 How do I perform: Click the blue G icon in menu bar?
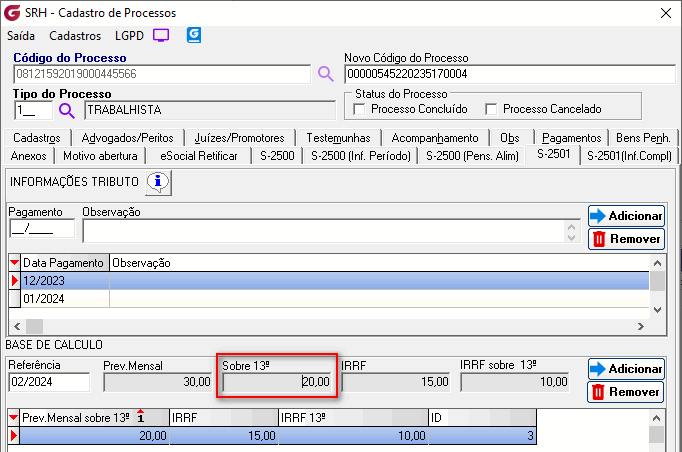(x=194, y=35)
